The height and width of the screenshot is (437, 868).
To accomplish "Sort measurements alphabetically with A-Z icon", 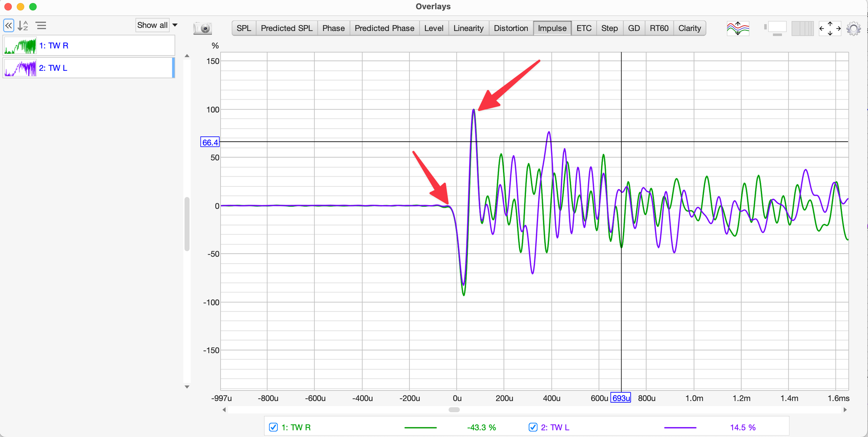I will 23,26.
